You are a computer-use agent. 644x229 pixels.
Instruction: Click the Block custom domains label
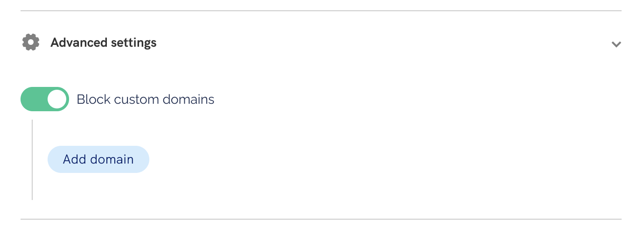pyautogui.click(x=145, y=99)
